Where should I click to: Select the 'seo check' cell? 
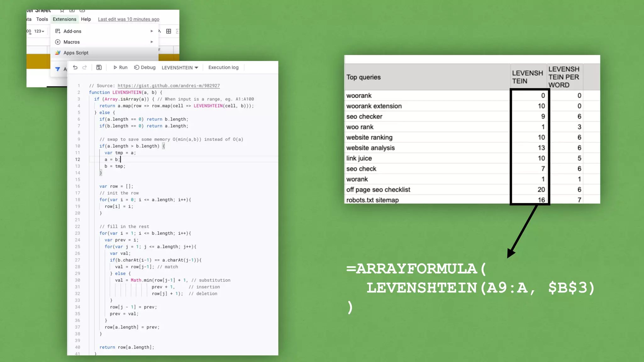point(427,169)
